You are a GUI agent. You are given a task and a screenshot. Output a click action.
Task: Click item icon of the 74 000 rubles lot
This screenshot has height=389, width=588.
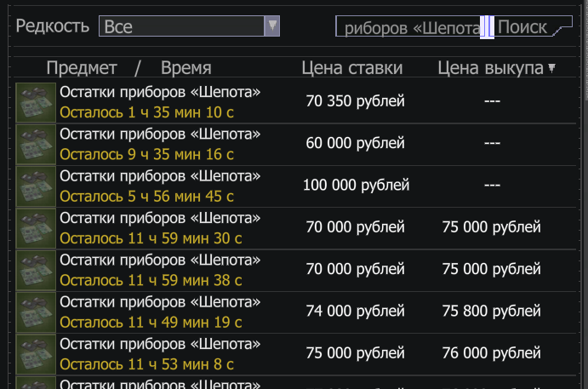36,312
